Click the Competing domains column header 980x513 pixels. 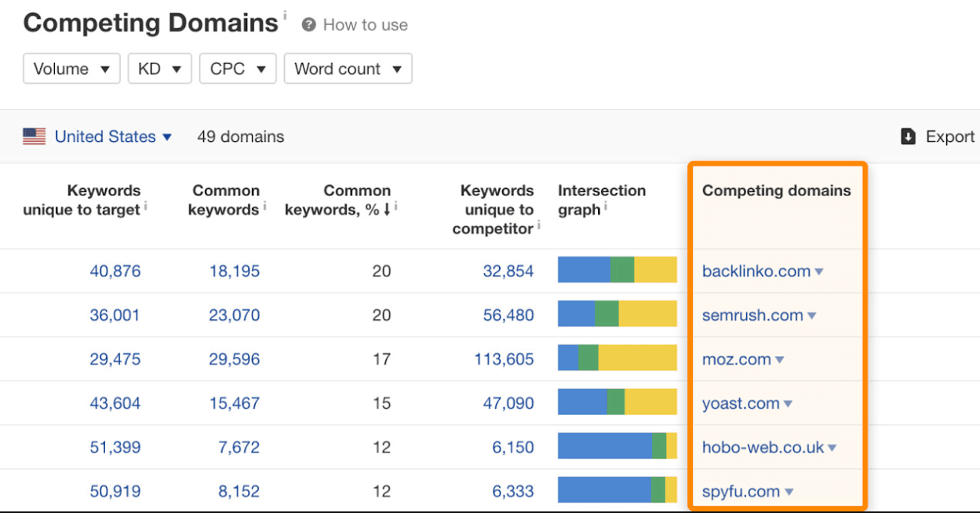coord(776,191)
